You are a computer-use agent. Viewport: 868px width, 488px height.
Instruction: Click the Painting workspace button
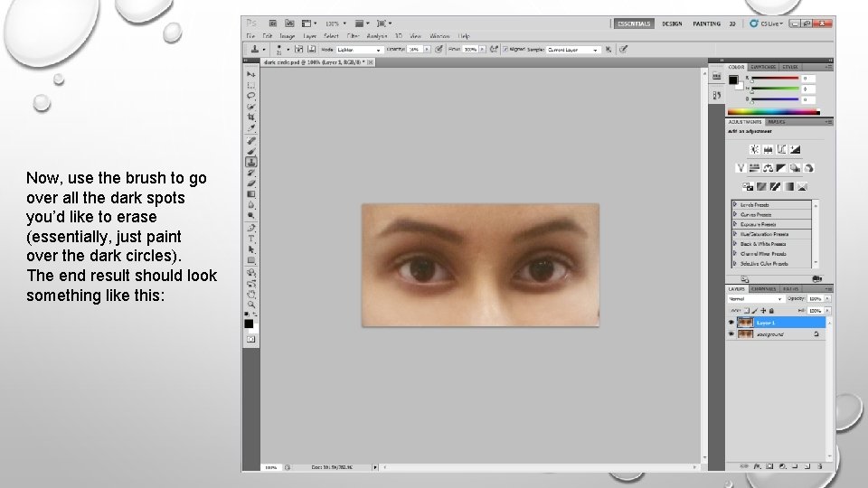coord(706,23)
